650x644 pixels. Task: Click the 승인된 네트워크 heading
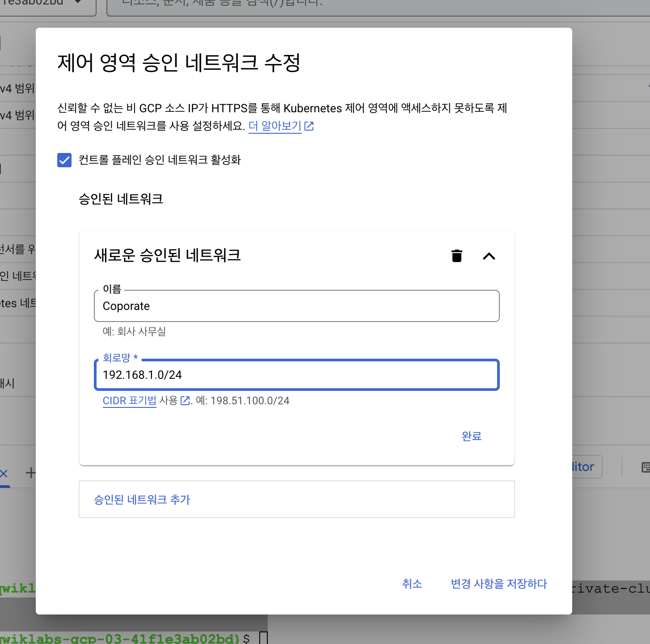(121, 199)
